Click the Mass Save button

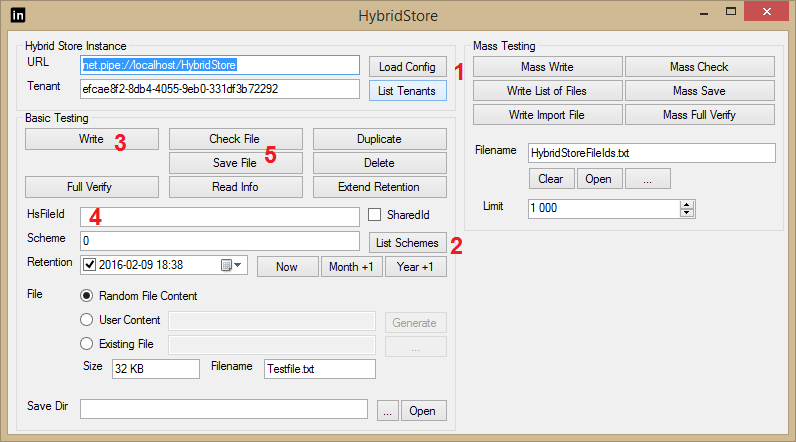click(700, 91)
